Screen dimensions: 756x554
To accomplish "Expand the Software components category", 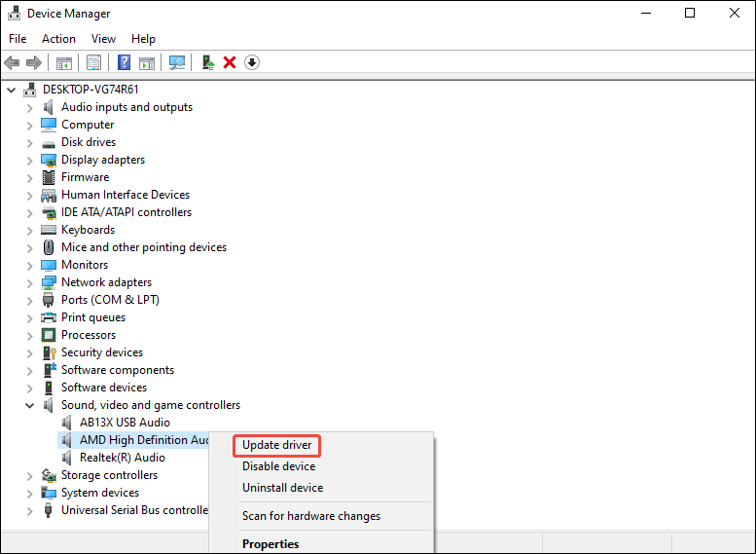I will click(30, 371).
